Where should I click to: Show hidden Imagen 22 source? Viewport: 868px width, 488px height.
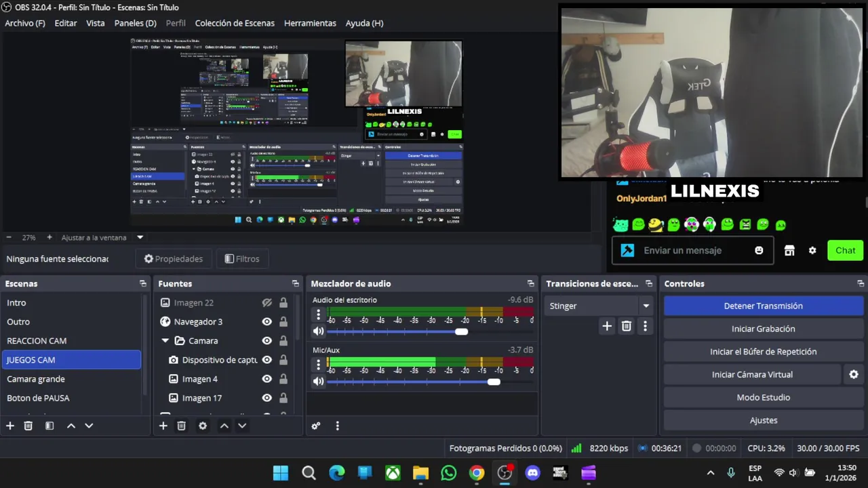click(267, 303)
